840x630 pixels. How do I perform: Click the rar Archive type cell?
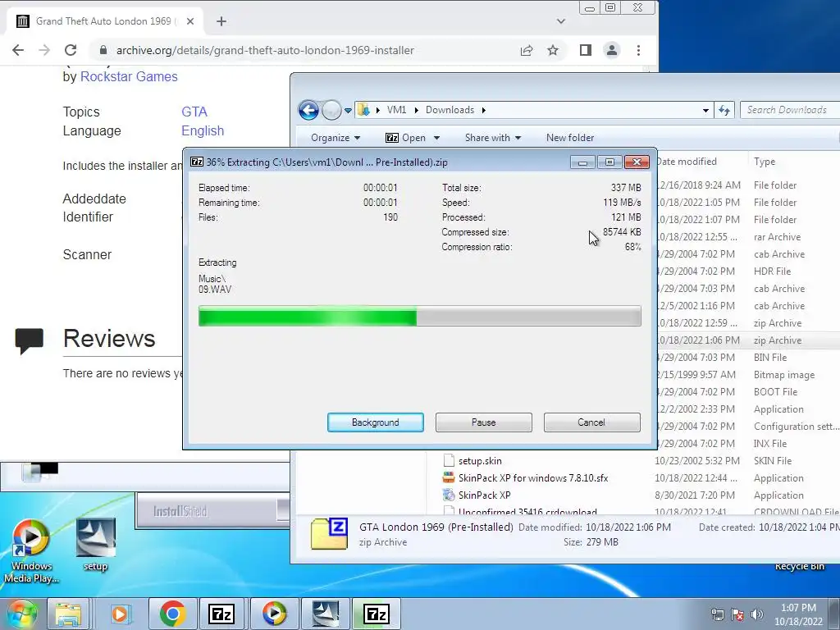[x=777, y=237]
